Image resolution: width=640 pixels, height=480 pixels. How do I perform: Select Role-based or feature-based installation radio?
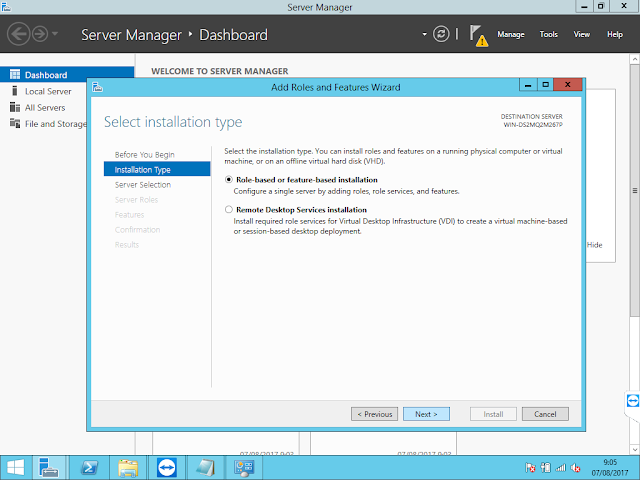[x=229, y=180]
